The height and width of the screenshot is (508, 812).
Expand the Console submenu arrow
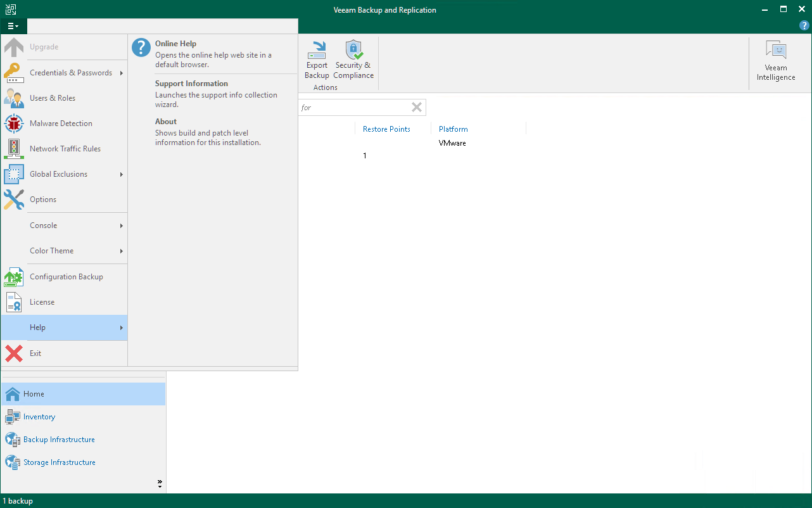pyautogui.click(x=121, y=225)
